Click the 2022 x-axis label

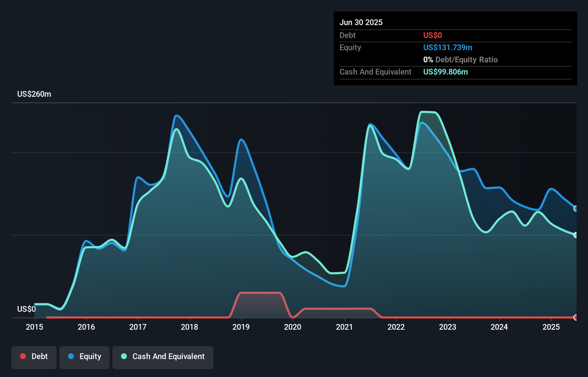[396, 327]
